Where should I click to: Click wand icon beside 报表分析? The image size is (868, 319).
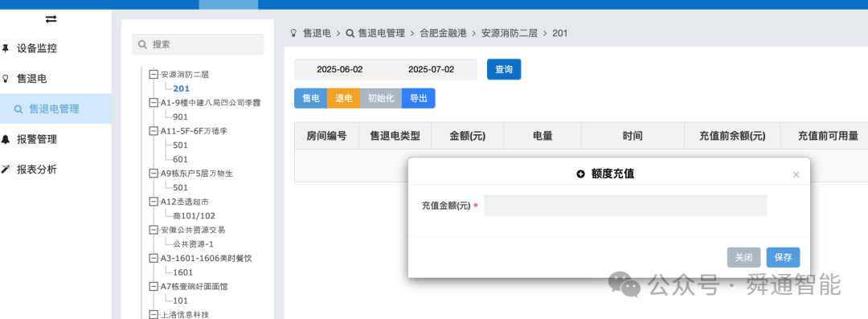click(x=6, y=169)
